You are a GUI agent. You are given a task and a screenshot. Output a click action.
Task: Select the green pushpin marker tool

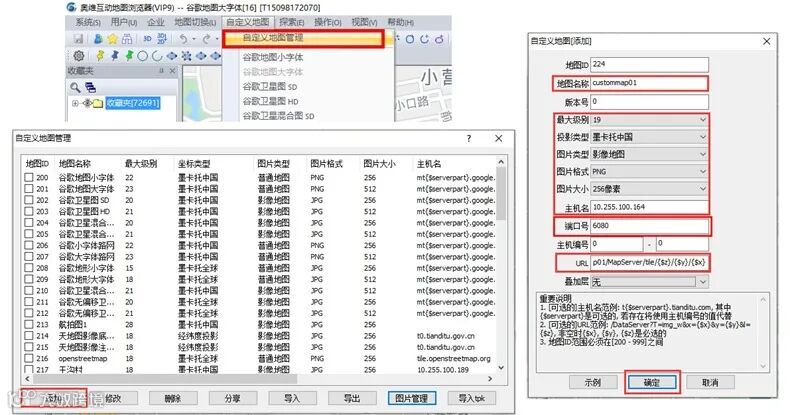(129, 55)
